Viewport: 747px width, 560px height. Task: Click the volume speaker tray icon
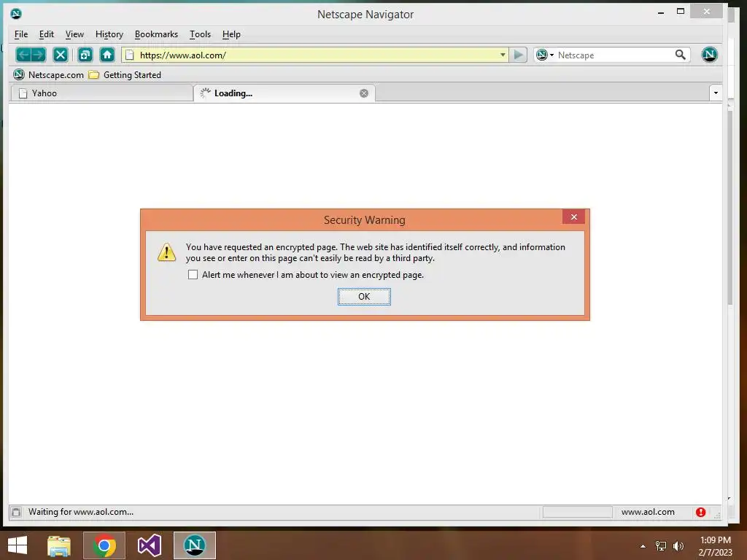pos(678,546)
